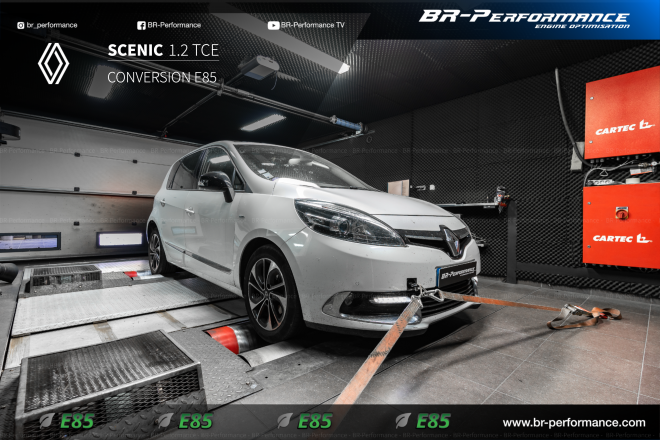Viewport: 660px width, 440px height.
Task: Click the car's front alloy wheel
Action: click(266, 293)
